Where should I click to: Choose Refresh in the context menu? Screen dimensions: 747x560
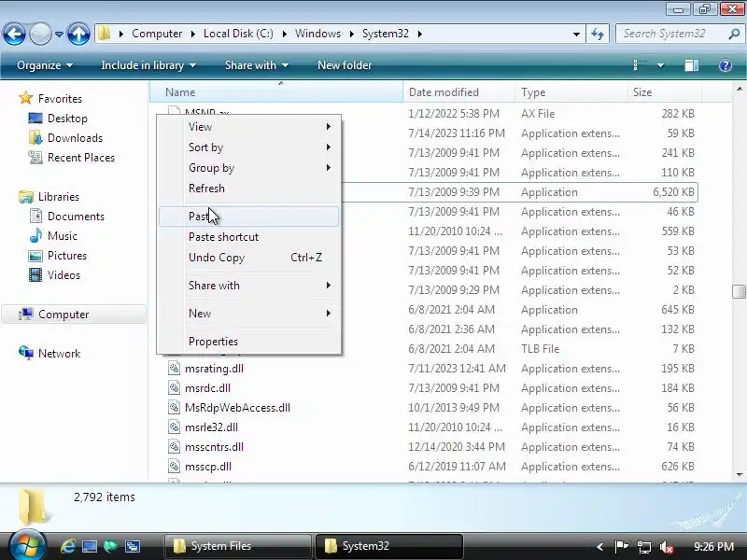(x=248, y=189)
